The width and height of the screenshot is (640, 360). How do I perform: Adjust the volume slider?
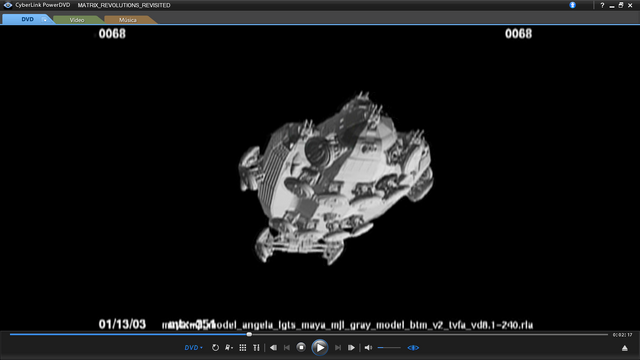coord(389,348)
